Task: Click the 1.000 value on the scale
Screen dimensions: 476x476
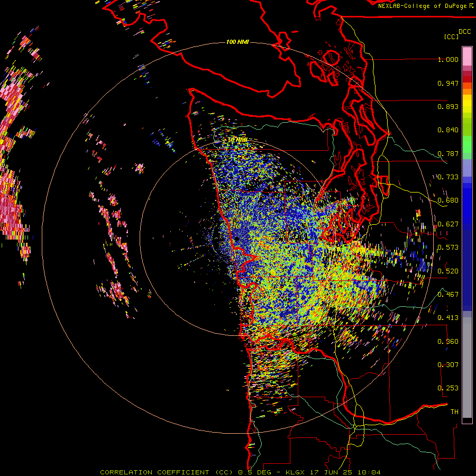Action: [x=448, y=59]
